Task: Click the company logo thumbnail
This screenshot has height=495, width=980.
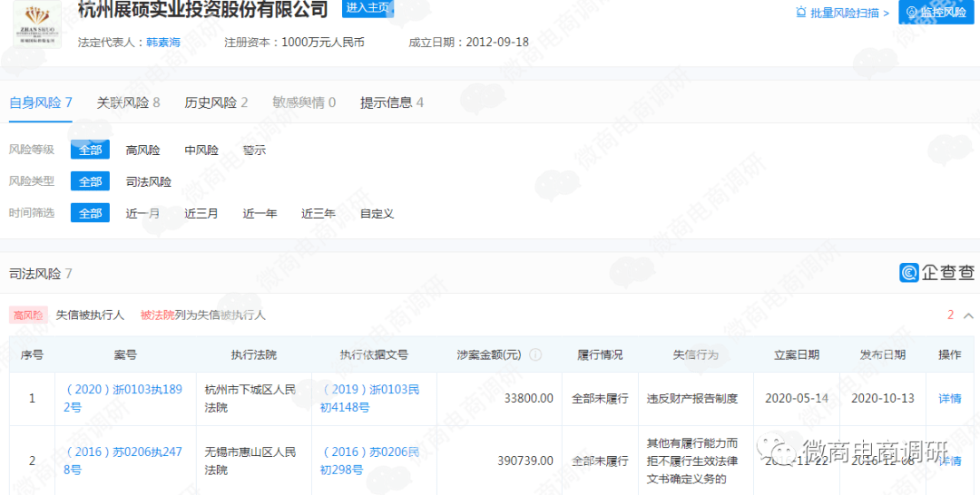Action: [x=37, y=23]
